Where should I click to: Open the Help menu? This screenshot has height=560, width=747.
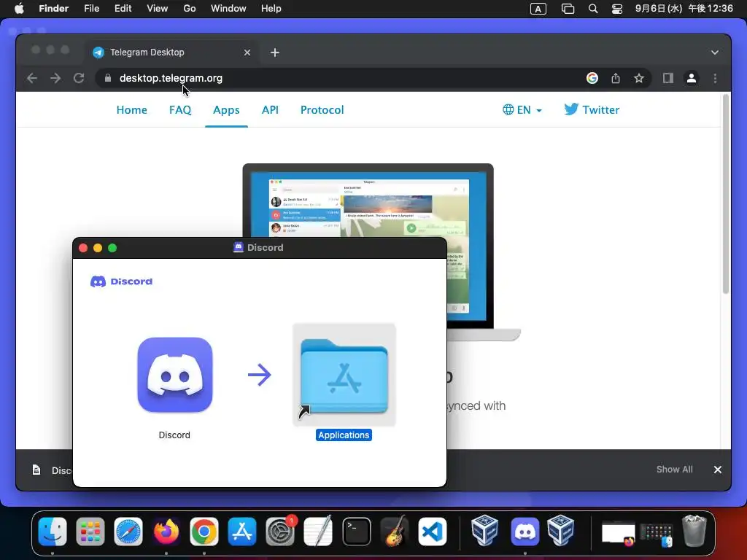click(271, 9)
